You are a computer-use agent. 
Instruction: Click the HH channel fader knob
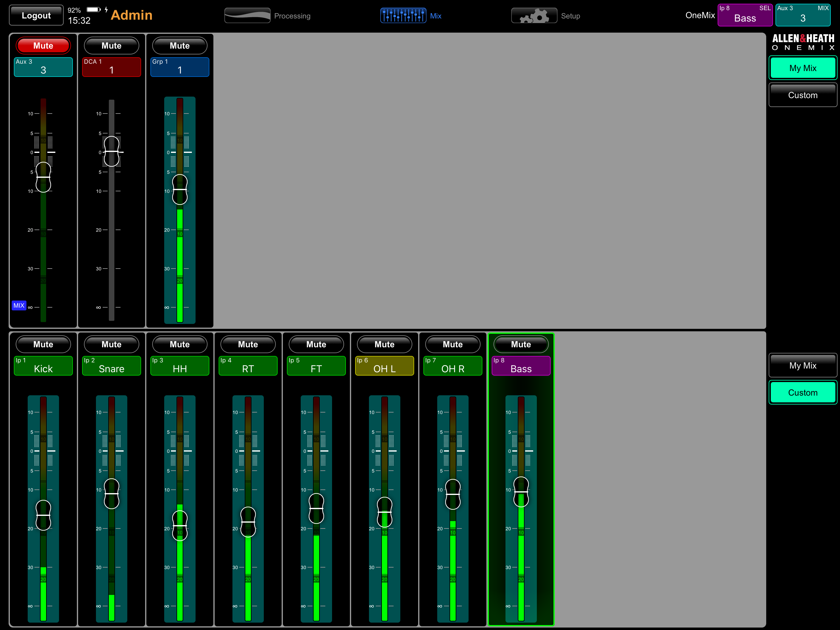click(180, 525)
